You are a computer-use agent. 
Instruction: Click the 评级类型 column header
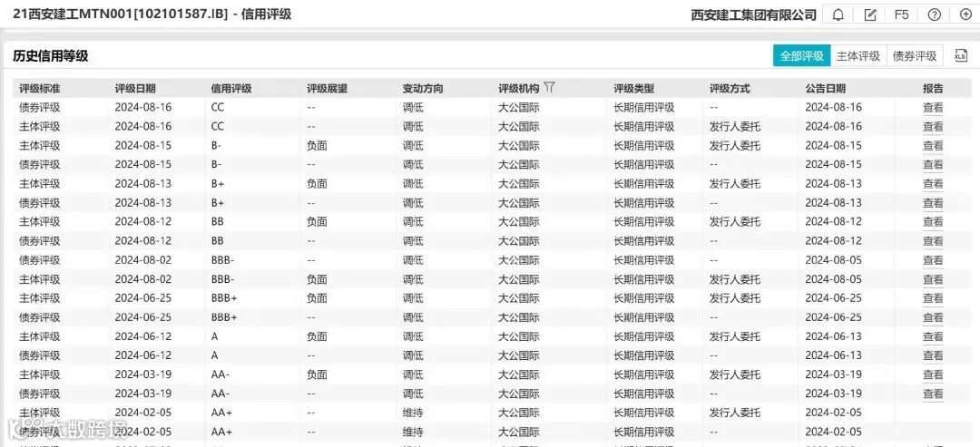(633, 89)
